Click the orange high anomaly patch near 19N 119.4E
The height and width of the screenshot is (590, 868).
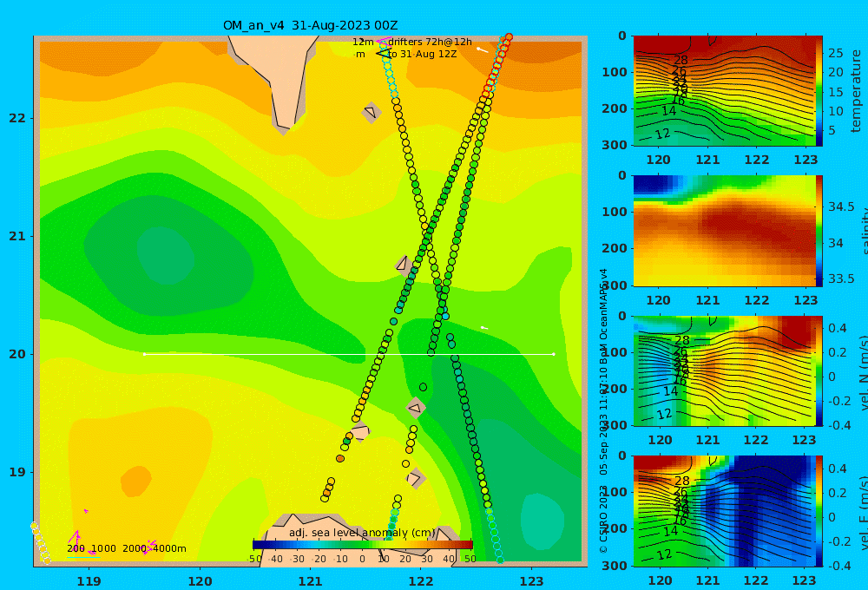[x=135, y=481]
